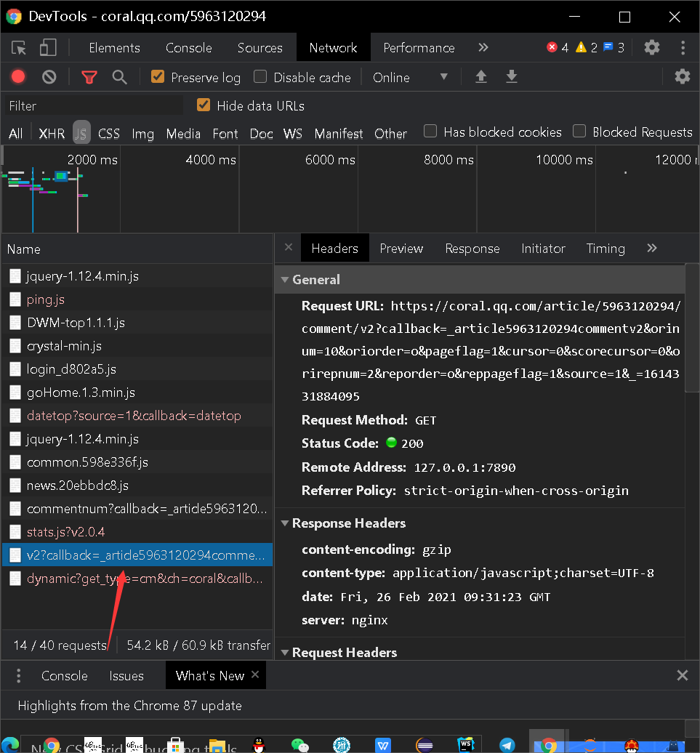Select stats.js?v2.0.4 request
The image size is (700, 753).
click(137, 531)
